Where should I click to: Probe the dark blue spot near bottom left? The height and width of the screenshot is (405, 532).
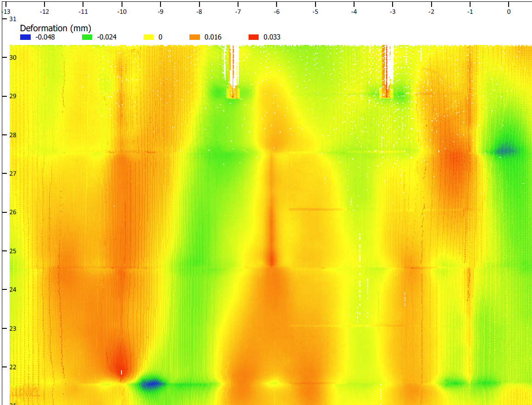pos(152,384)
